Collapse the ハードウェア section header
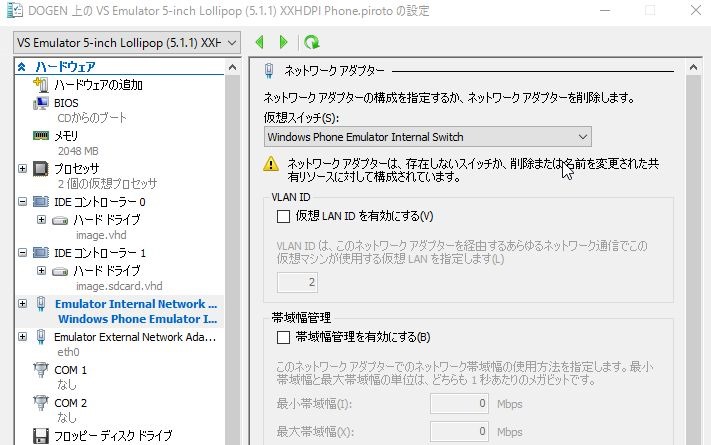Viewport: 711px width, 445px height. [x=22, y=66]
